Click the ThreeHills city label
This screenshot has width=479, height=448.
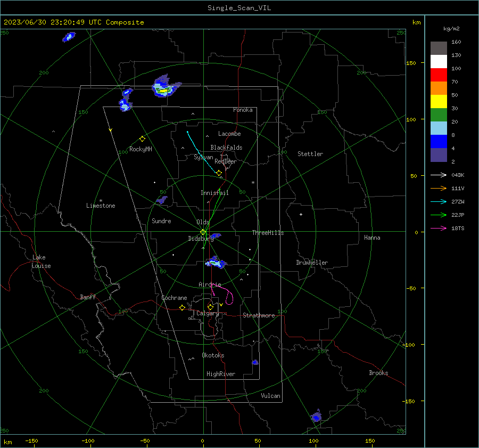268,233
